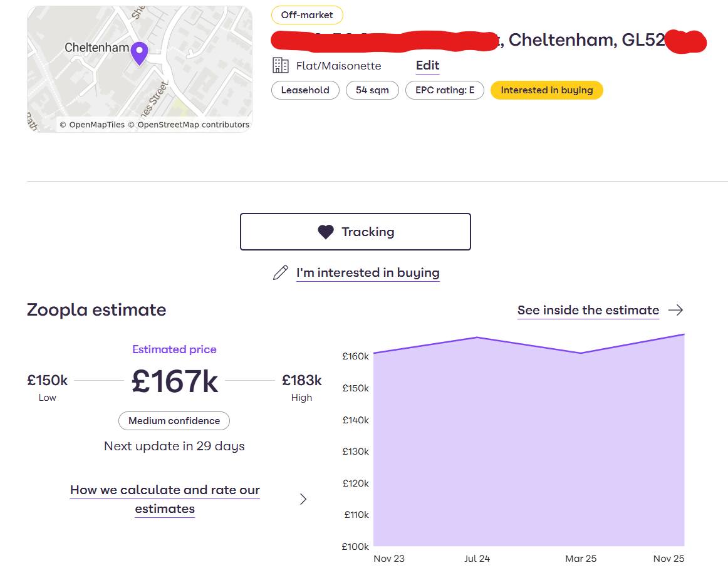Open the Edit property details link

click(x=427, y=65)
